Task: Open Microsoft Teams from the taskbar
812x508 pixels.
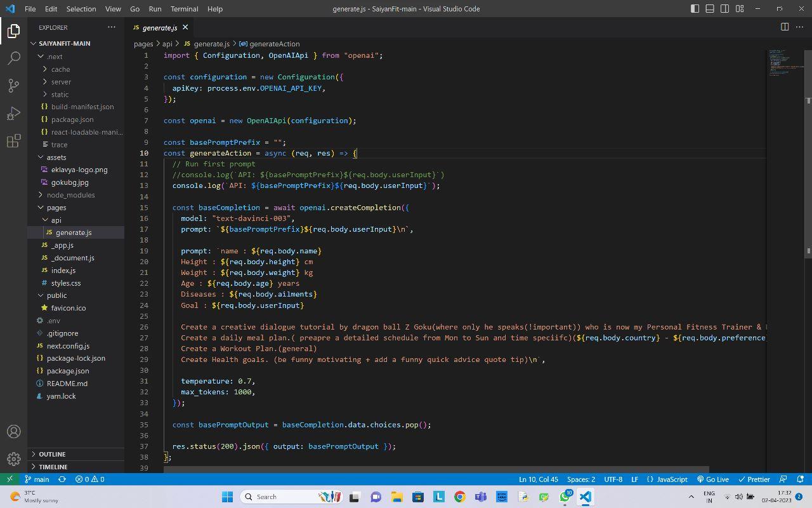Action: (x=481, y=497)
